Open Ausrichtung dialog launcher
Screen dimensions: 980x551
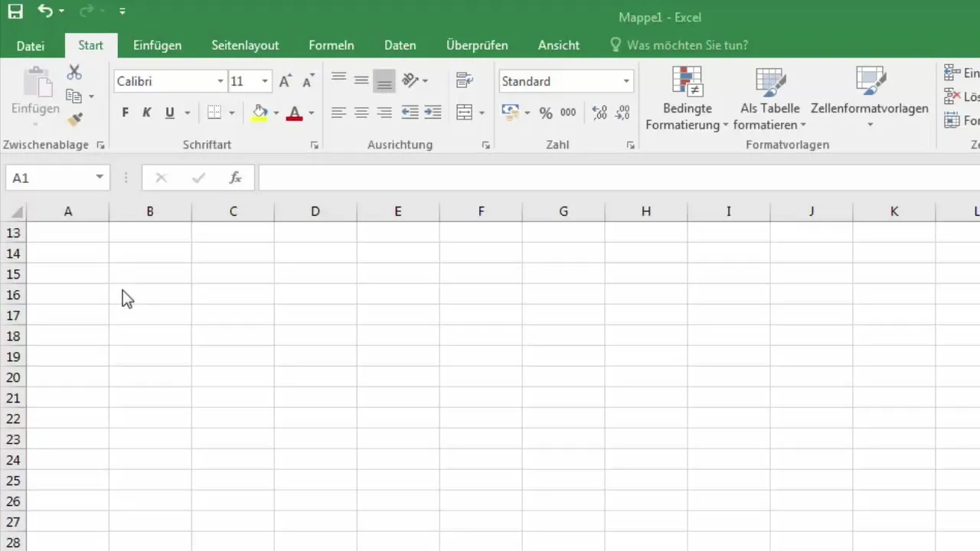[x=485, y=145]
